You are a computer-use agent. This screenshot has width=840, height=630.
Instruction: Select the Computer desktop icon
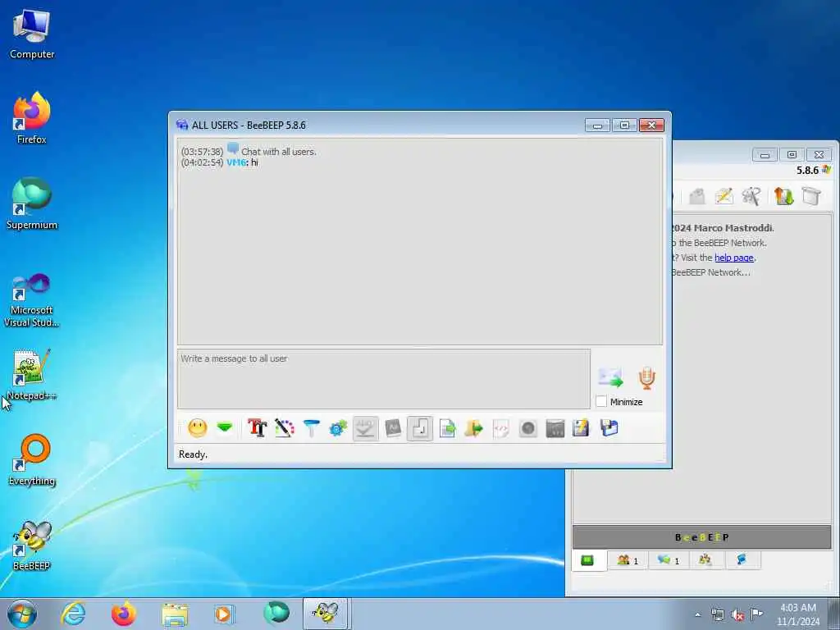point(32,34)
